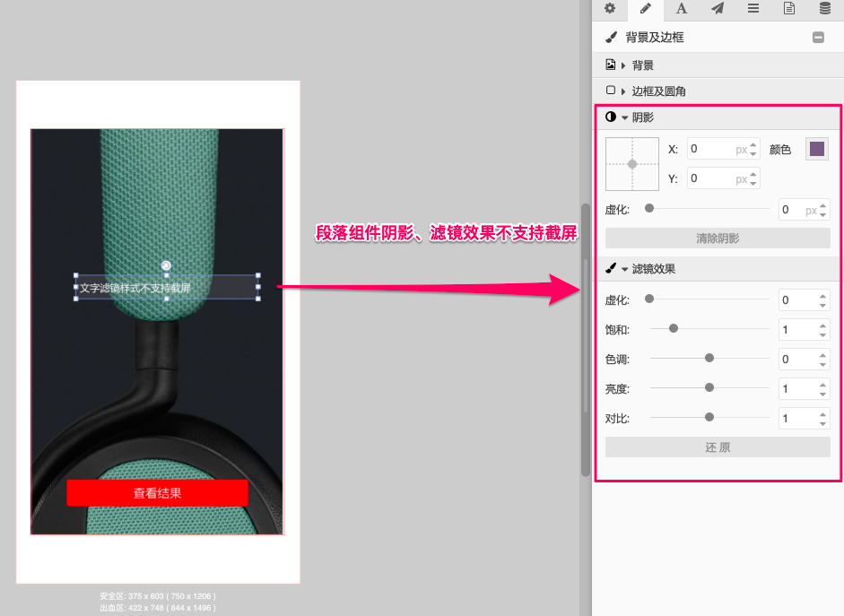Collapse the 阴影 section

point(642,117)
